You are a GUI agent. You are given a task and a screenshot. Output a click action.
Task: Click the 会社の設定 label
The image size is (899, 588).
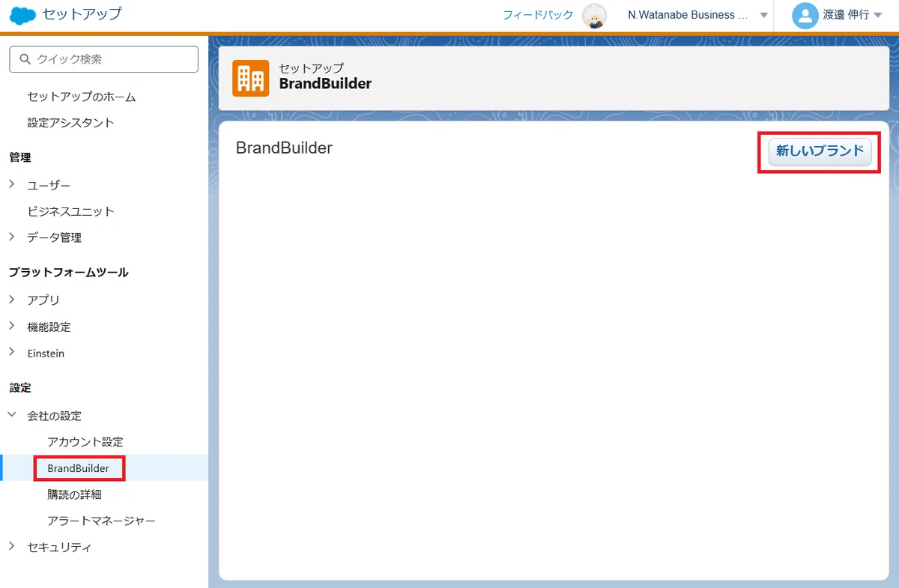[55, 416]
